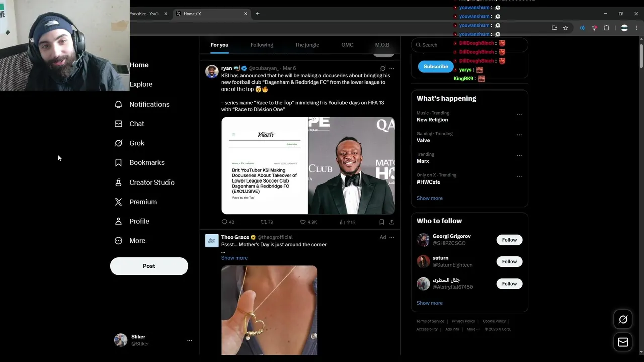Open the Ads info footer link
Image resolution: width=644 pixels, height=362 pixels.
[x=452, y=329]
